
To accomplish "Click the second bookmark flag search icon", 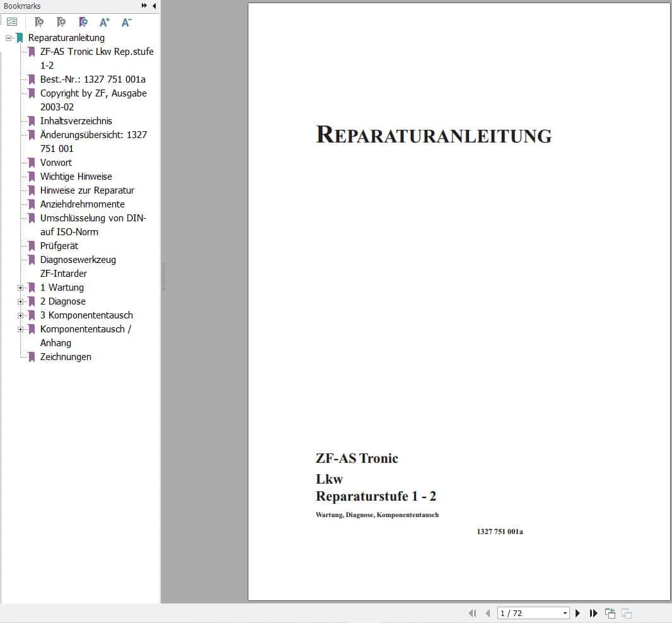I will (61, 22).
